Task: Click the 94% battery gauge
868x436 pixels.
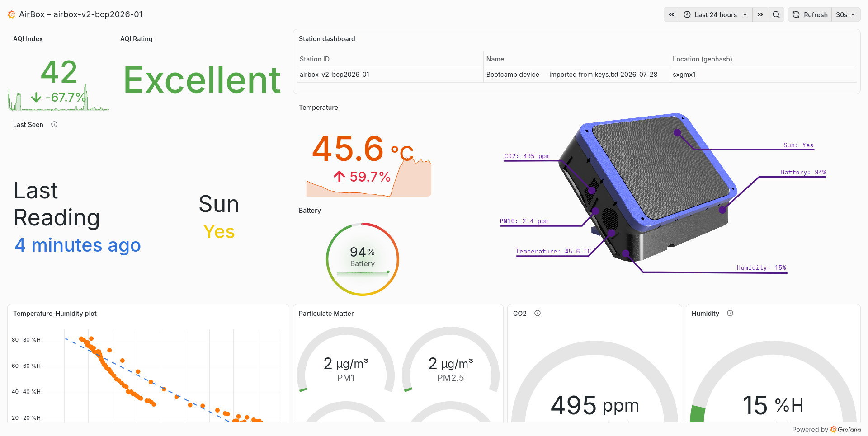Action: [362, 259]
